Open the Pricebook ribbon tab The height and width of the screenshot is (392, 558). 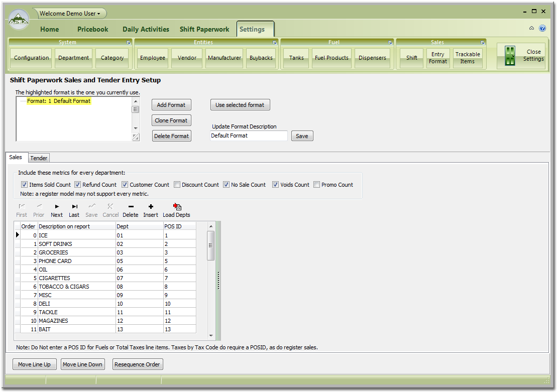click(92, 29)
